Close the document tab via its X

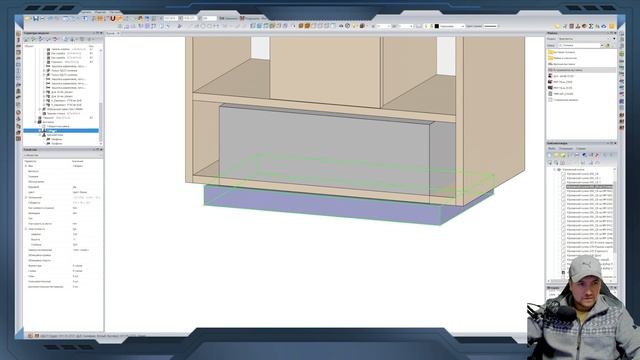pyautogui.click(x=119, y=33)
